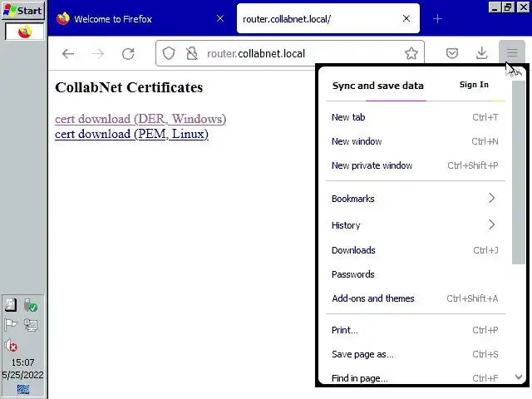Screen dimensions: 532x399
Task: Click the menu scrollbar thumb
Action: coord(519,171)
